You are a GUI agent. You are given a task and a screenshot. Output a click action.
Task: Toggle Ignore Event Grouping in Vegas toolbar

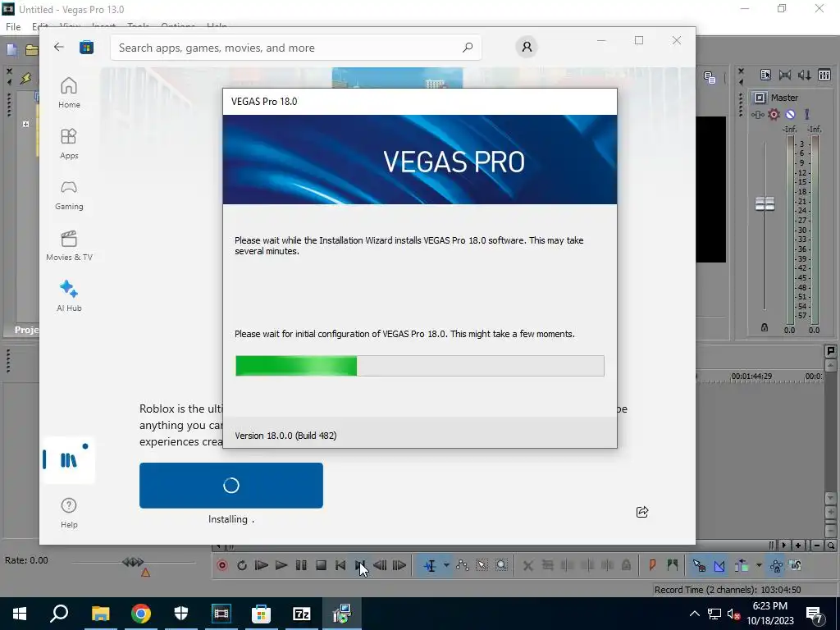(x=796, y=565)
